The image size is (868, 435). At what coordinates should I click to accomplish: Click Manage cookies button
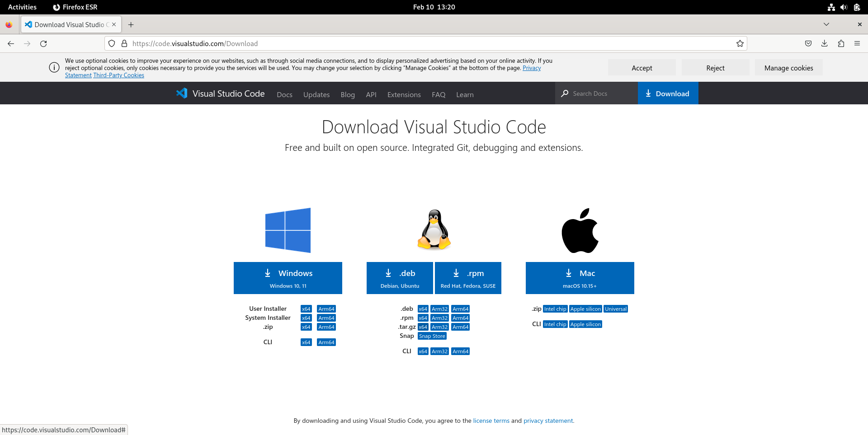(788, 68)
